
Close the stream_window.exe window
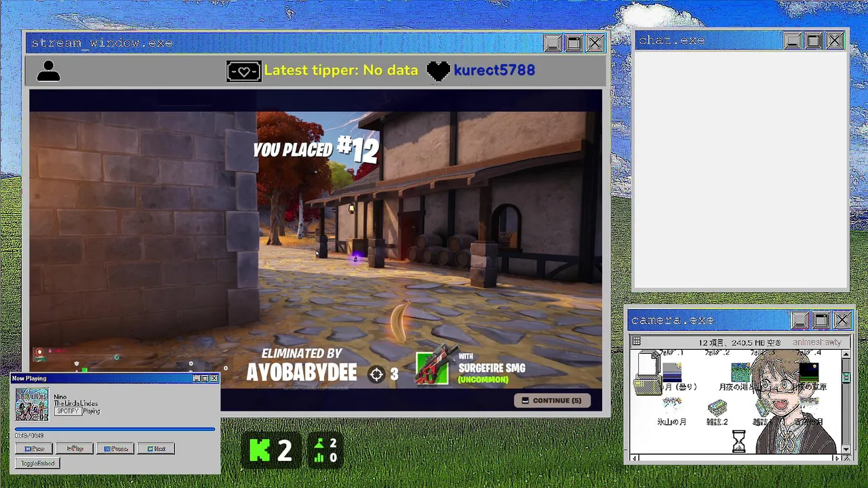(x=595, y=43)
